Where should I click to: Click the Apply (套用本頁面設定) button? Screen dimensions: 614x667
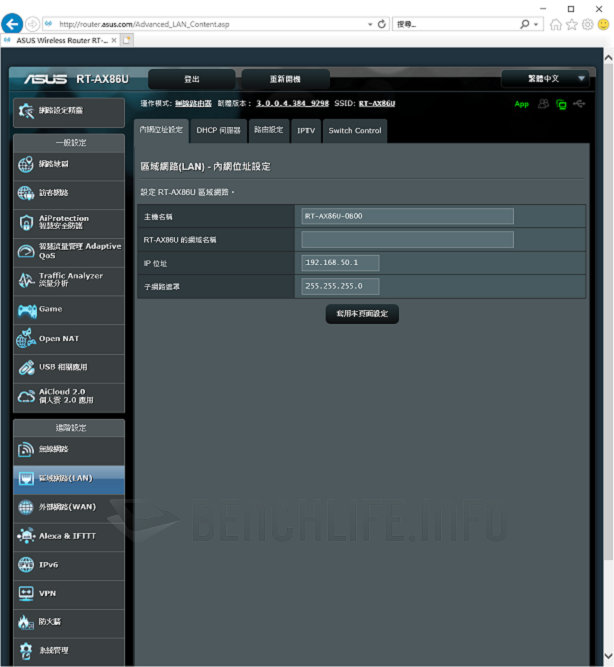pyautogui.click(x=362, y=314)
